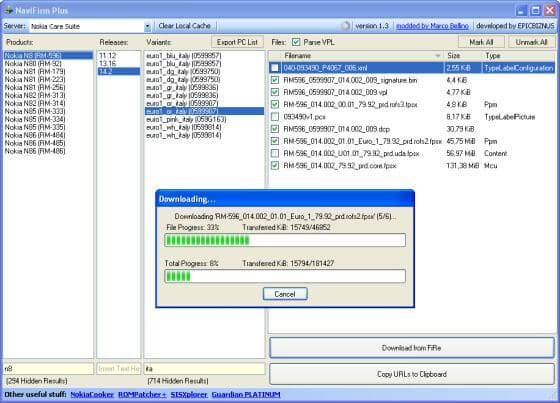Check the prd.uda.fpsx file checkbox

coord(275,153)
